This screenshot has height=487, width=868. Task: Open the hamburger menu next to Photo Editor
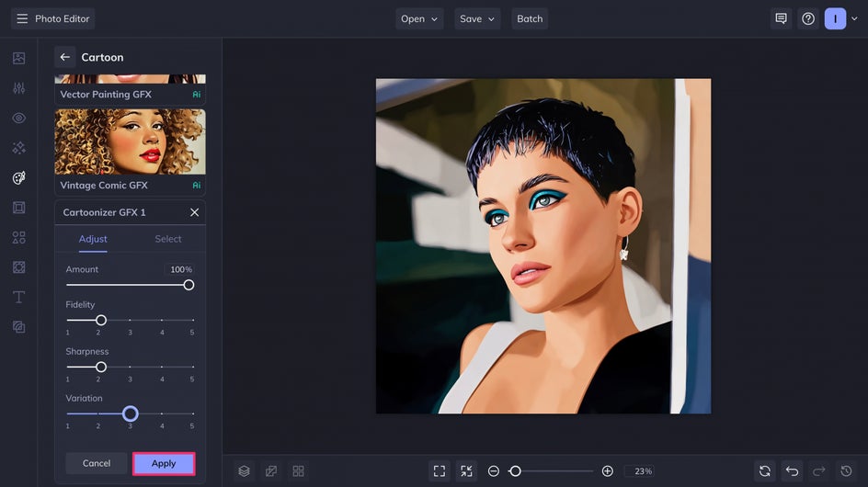(x=22, y=18)
